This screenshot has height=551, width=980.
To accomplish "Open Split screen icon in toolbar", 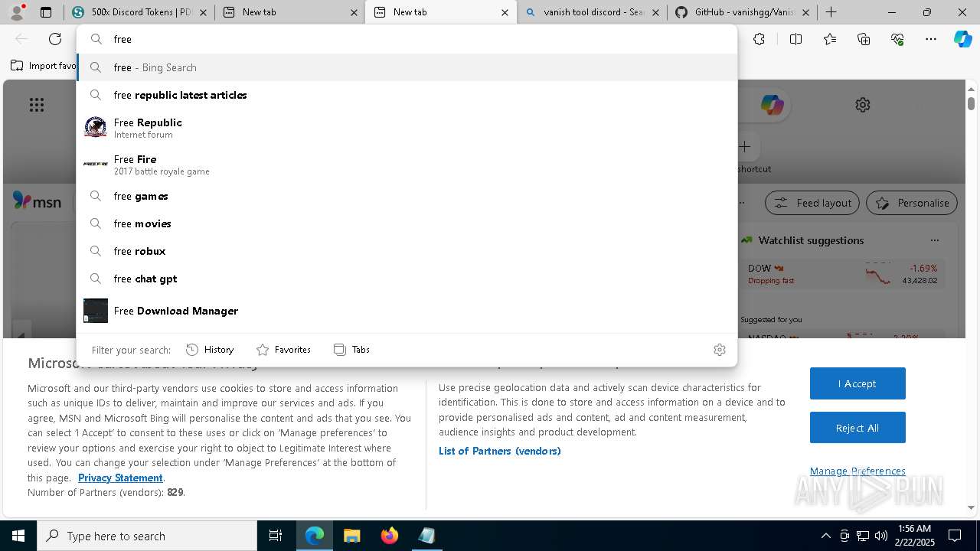I will coord(795,39).
